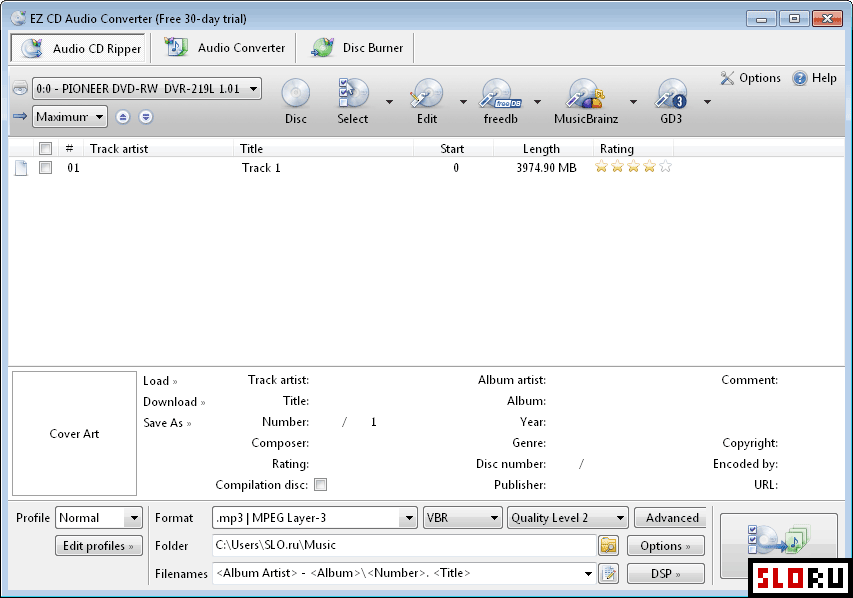
Task: Open the CD drive selection dropdown
Action: pos(147,89)
